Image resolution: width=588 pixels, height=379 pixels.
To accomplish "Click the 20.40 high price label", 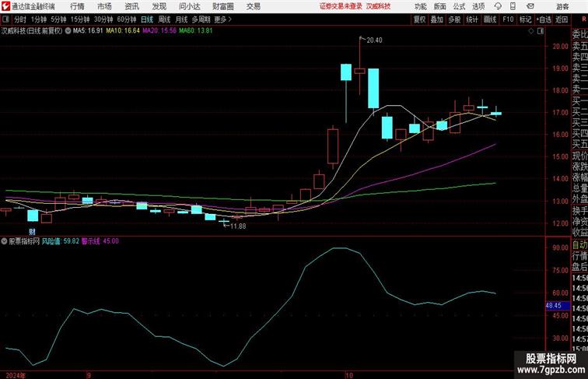I will click(x=374, y=40).
